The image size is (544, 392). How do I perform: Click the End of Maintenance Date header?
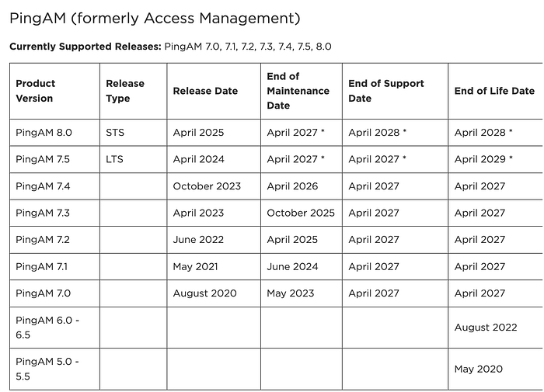(x=298, y=91)
